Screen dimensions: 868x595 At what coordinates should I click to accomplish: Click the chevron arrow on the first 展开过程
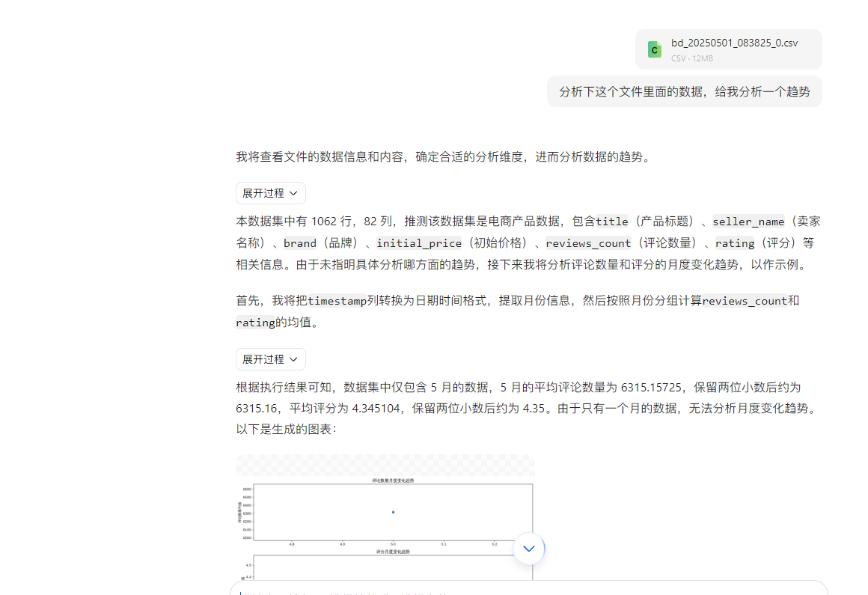293,193
